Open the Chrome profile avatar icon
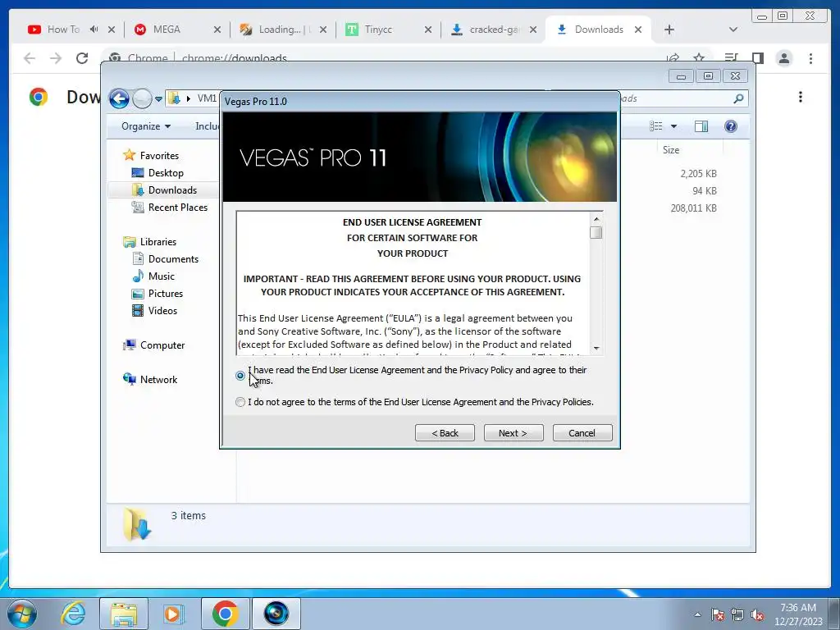This screenshot has width=840, height=630. [x=783, y=58]
